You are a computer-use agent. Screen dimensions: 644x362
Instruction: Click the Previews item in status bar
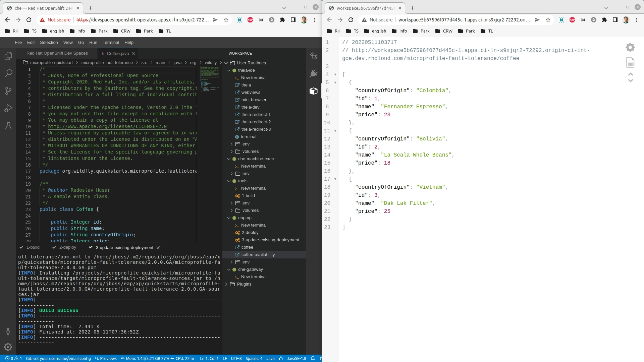click(x=106, y=358)
